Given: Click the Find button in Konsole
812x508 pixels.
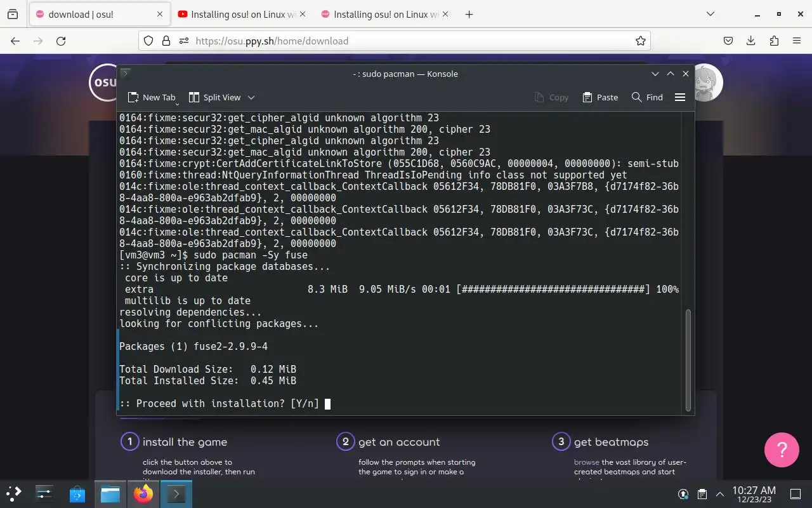Looking at the screenshot, I should coord(647,97).
